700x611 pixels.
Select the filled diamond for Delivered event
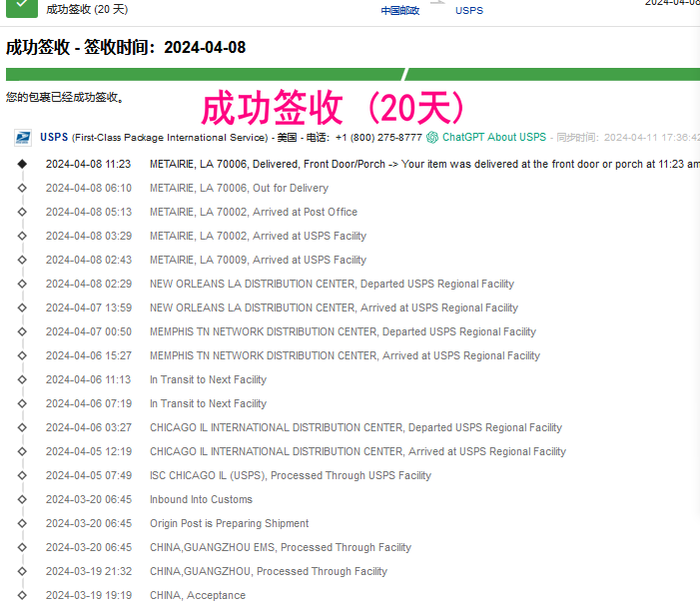click(22, 164)
